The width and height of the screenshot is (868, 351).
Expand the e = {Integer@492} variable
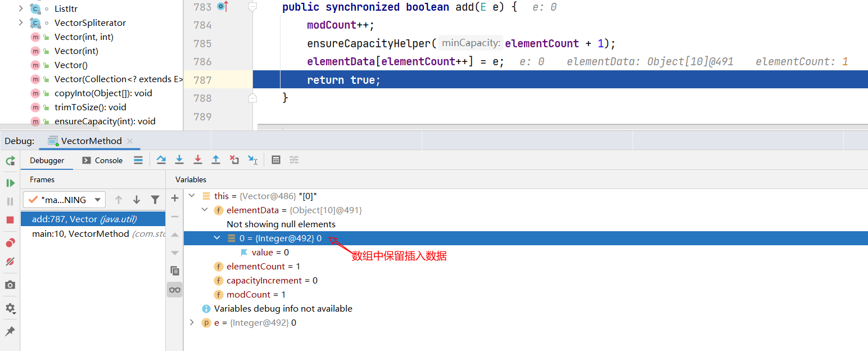[192, 322]
